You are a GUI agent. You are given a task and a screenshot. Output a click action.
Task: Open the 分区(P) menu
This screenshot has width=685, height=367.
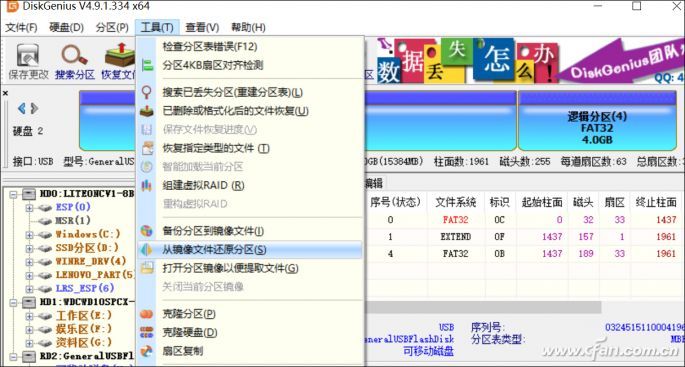pos(112,28)
